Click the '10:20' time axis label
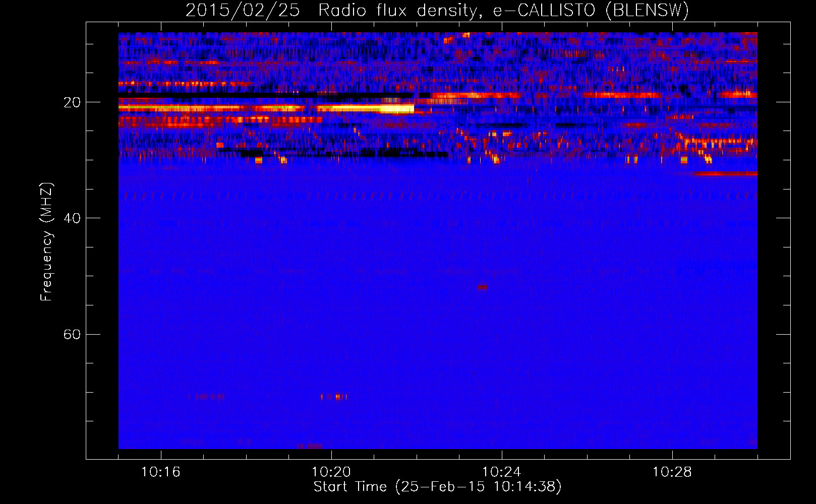Image resolution: width=816 pixels, height=504 pixels. 331,472
